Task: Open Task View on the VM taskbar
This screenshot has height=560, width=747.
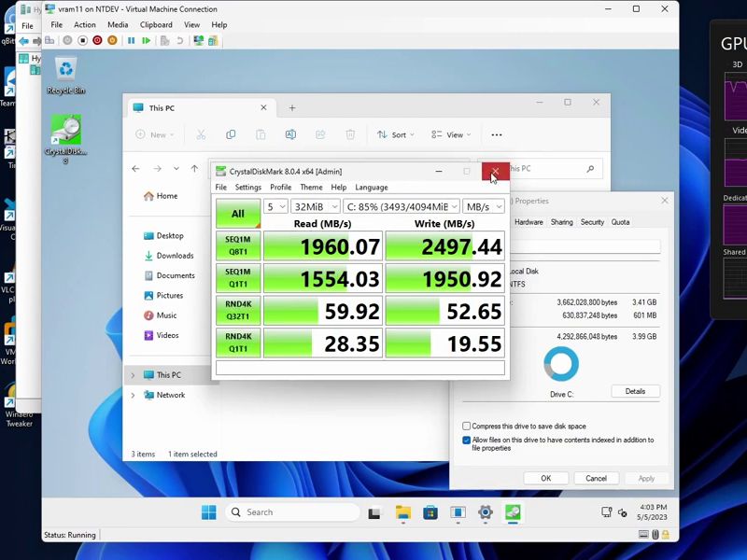Action: pyautogui.click(x=374, y=512)
